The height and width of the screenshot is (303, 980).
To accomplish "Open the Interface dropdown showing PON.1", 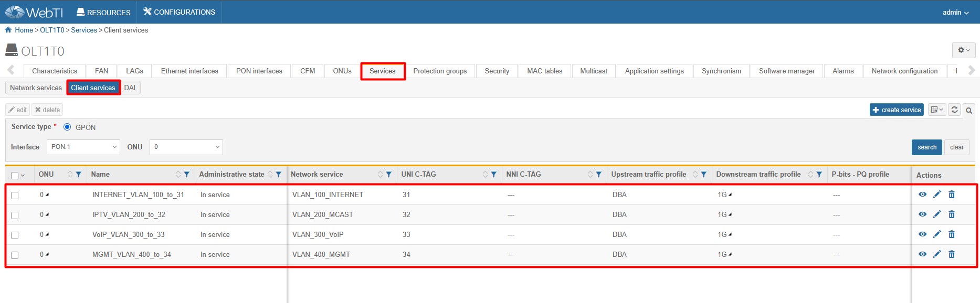I will [x=83, y=147].
